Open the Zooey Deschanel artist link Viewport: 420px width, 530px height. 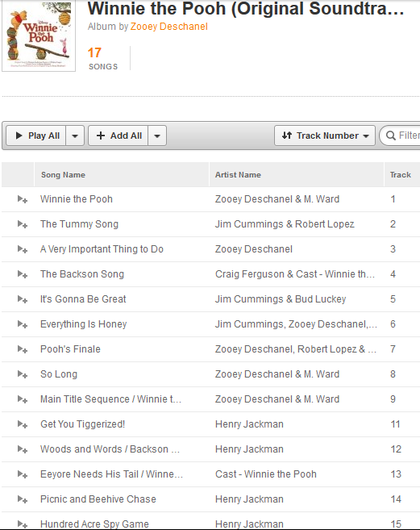(169, 27)
